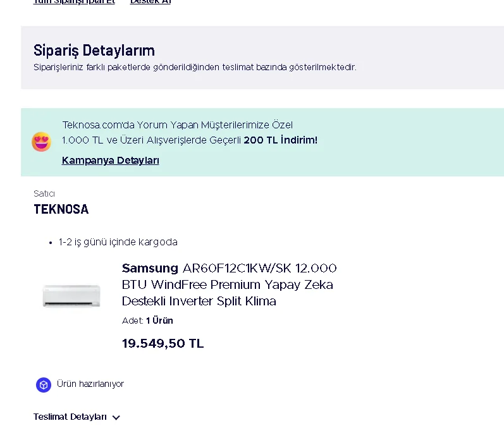504x428 pixels.
Task: Open the Kampanya Detayları link
Action: click(110, 160)
